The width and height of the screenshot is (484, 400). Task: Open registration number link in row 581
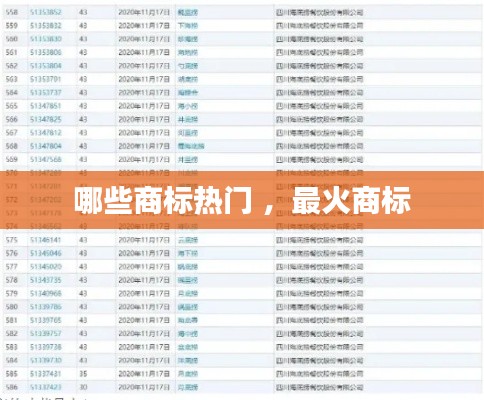pyautogui.click(x=46, y=320)
